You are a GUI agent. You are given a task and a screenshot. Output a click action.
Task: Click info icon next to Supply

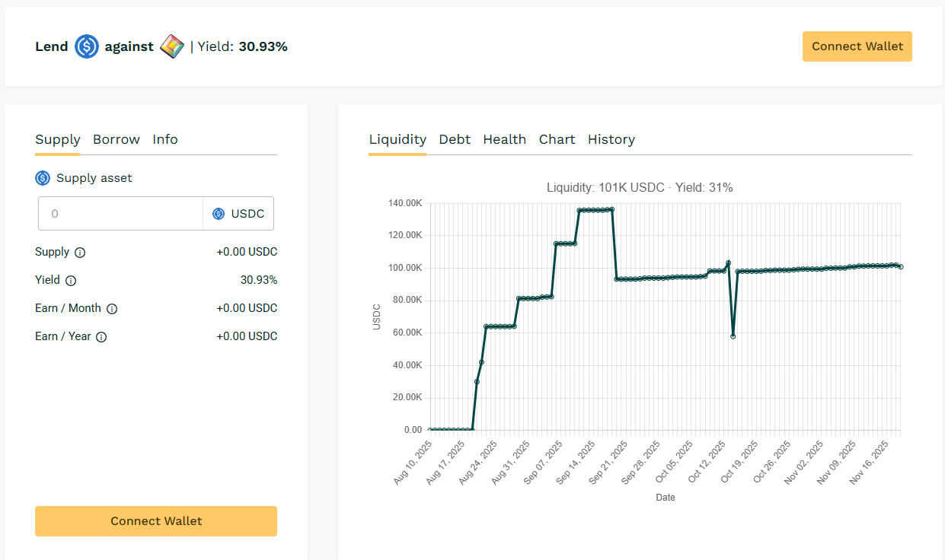[80, 253]
